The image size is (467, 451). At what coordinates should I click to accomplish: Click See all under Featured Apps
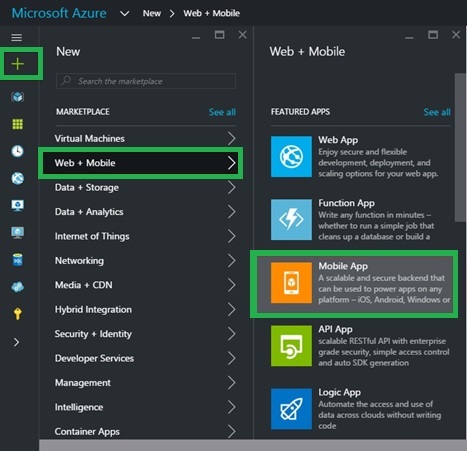(437, 112)
